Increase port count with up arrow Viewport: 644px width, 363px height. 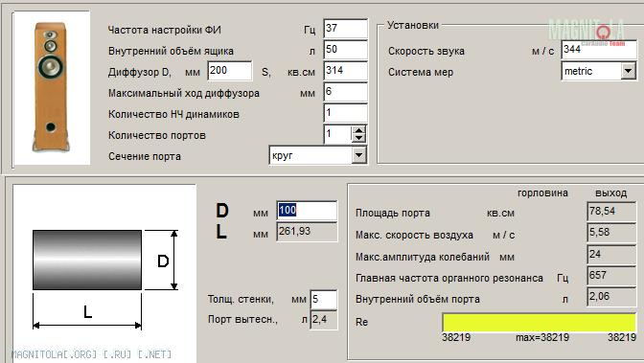click(359, 130)
